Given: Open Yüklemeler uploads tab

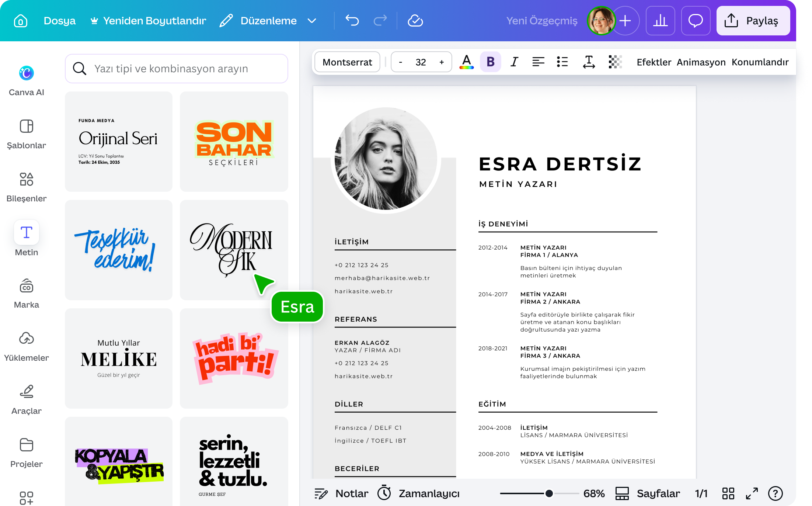Looking at the screenshot, I should coord(27,347).
